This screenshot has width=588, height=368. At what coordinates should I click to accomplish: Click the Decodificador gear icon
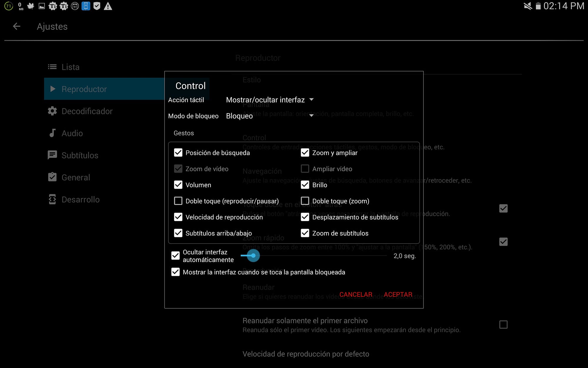pyautogui.click(x=52, y=111)
